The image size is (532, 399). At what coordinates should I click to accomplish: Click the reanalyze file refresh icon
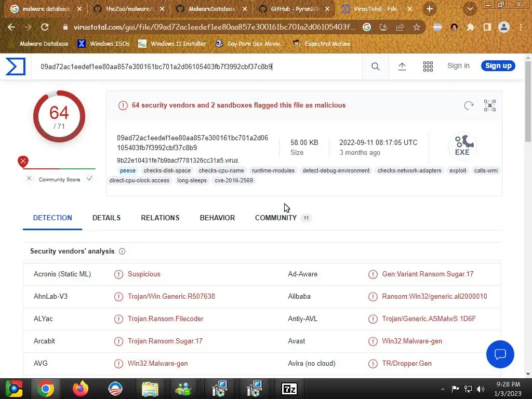point(469,105)
